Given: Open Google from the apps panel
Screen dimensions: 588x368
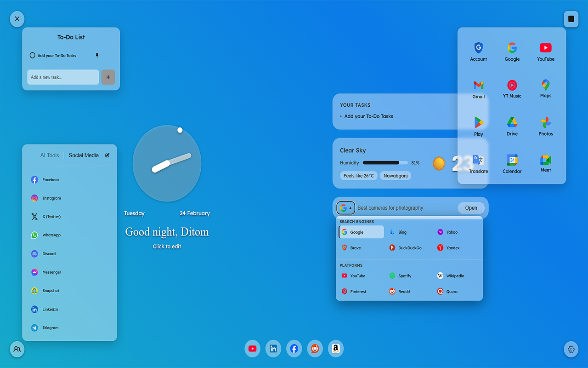Looking at the screenshot, I should pos(512,52).
